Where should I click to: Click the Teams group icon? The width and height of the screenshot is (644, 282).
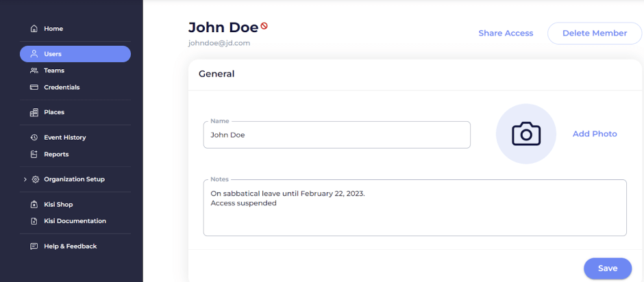(x=34, y=70)
